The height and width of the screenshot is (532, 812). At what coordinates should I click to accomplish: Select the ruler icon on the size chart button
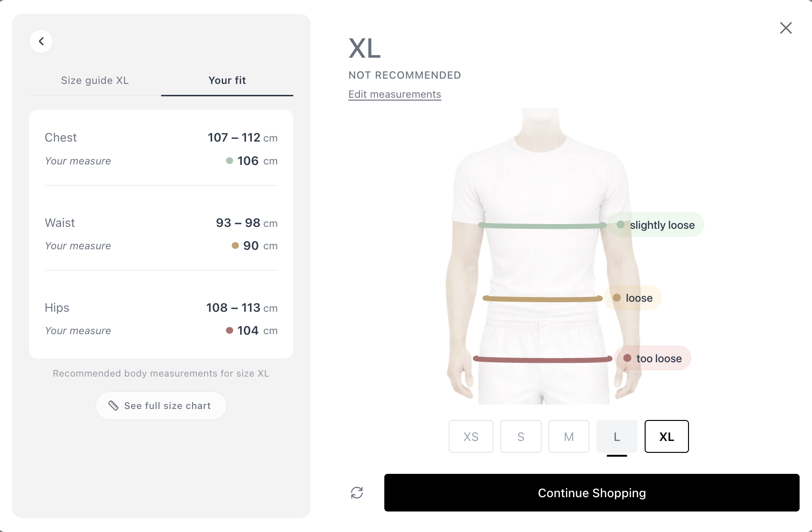coord(113,405)
